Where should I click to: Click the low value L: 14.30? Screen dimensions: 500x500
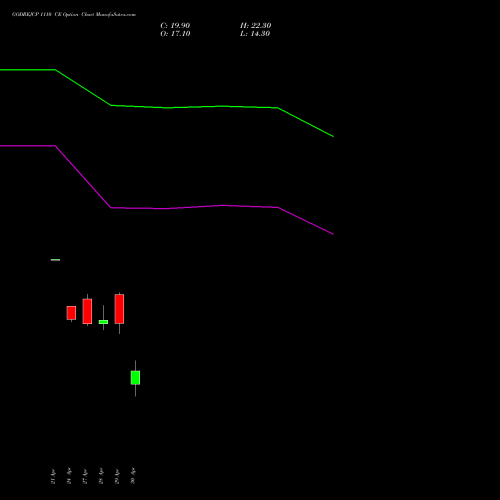point(255,34)
